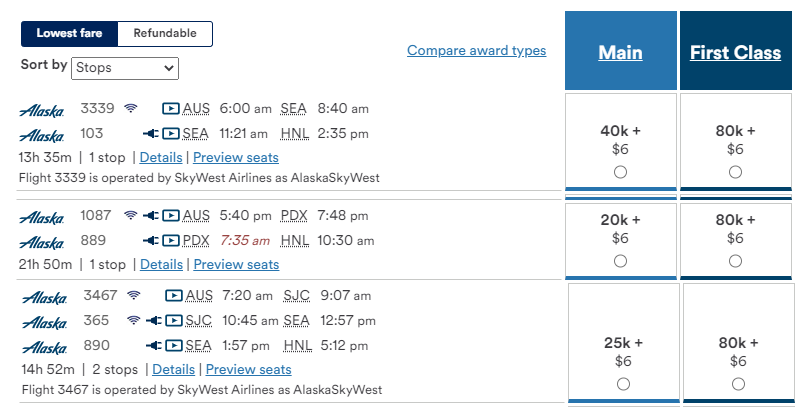Click the Alaska logo beside flight 3467

44,298
